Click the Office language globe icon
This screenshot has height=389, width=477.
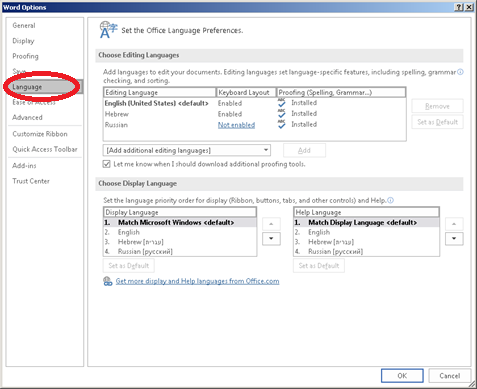pos(108,30)
